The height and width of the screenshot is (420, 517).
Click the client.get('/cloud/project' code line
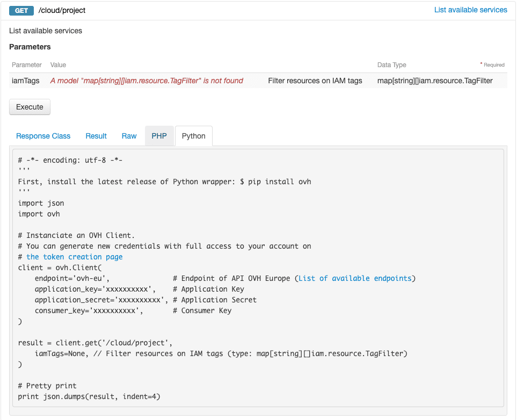pyautogui.click(x=95, y=343)
